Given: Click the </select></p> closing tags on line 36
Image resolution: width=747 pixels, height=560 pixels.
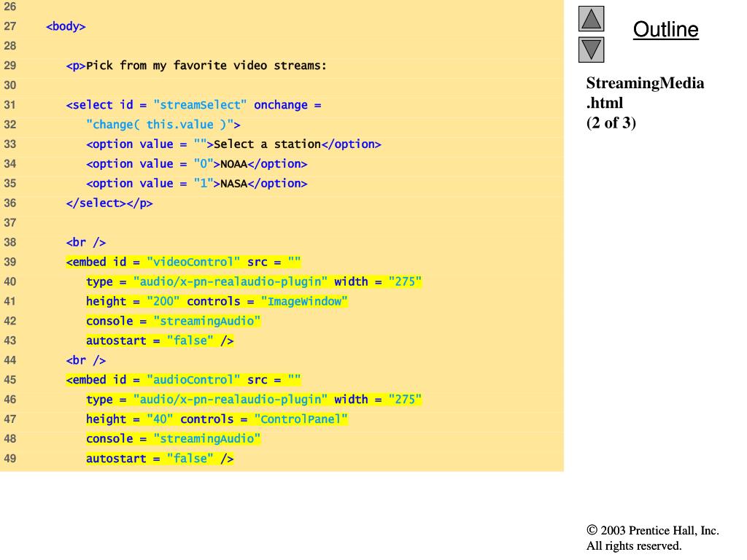Looking at the screenshot, I should (x=109, y=203).
